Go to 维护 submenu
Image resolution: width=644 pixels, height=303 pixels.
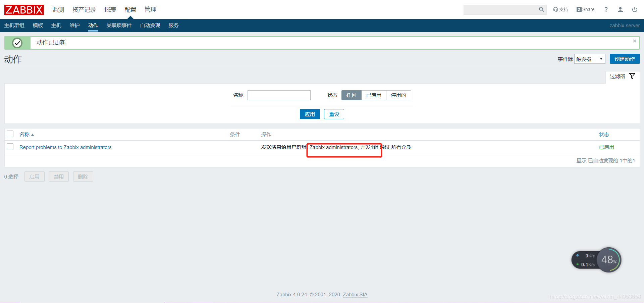(x=74, y=26)
